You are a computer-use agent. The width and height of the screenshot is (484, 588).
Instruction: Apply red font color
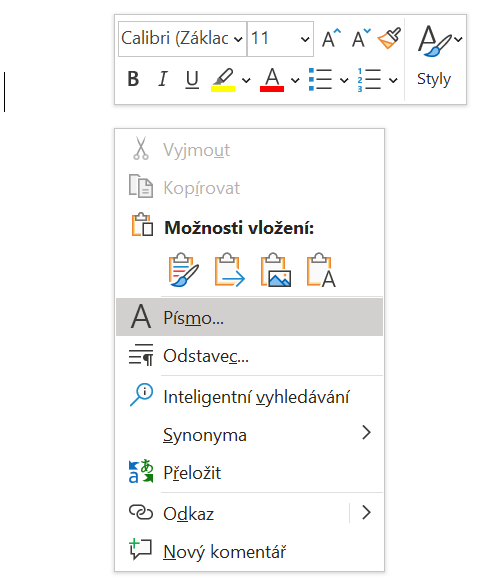point(272,80)
